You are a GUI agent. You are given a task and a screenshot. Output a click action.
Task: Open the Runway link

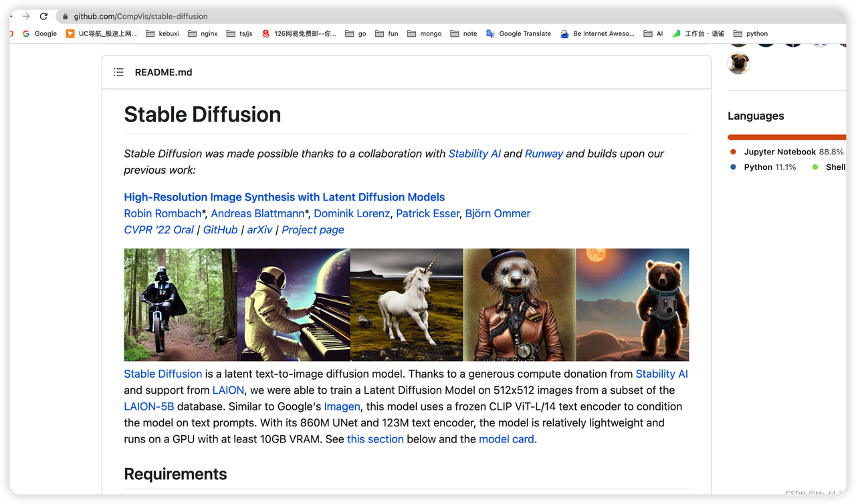coord(544,154)
